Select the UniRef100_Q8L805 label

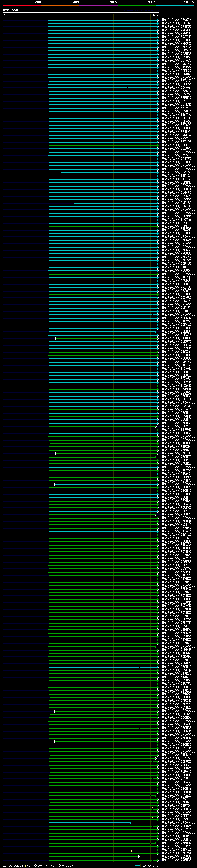click(177, 826)
